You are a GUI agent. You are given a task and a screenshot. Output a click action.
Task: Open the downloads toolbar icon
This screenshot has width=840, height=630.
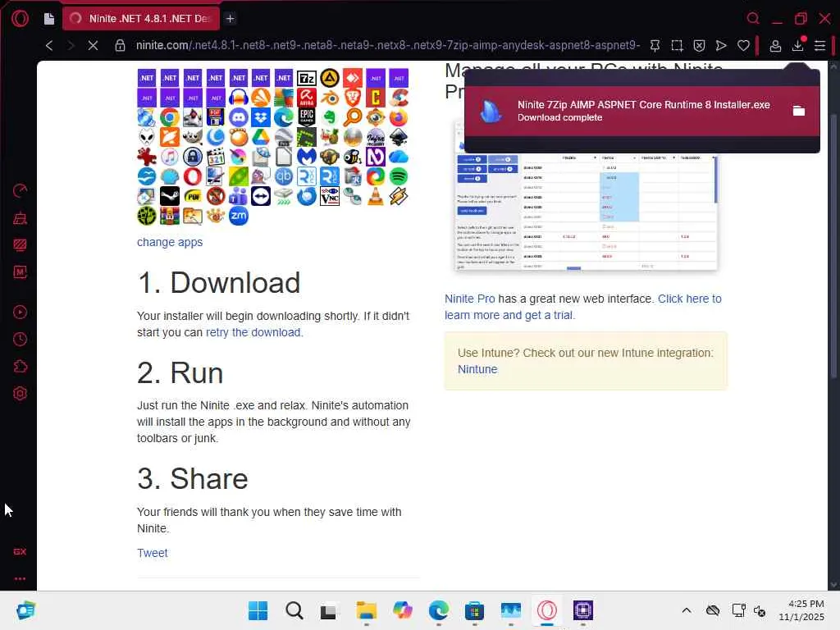pyautogui.click(x=797, y=46)
